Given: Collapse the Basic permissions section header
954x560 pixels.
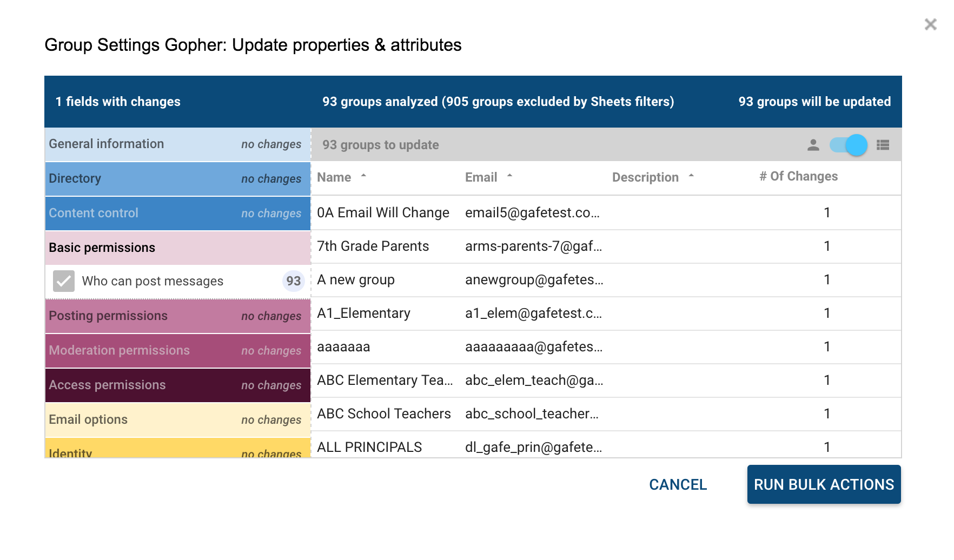Looking at the screenshot, I should [177, 248].
